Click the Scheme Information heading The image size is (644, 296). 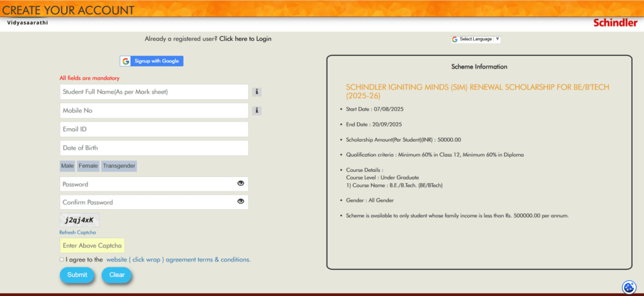pos(479,67)
